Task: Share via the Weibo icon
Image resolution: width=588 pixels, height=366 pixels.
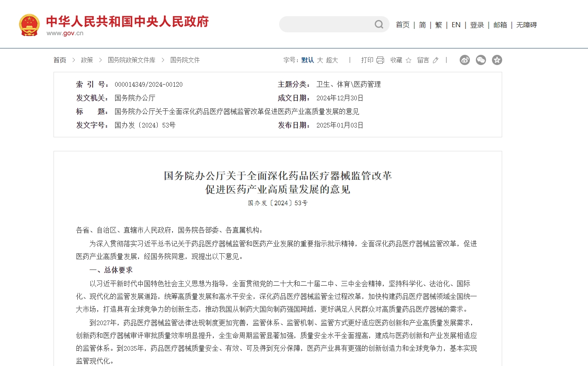Action: tap(464, 60)
